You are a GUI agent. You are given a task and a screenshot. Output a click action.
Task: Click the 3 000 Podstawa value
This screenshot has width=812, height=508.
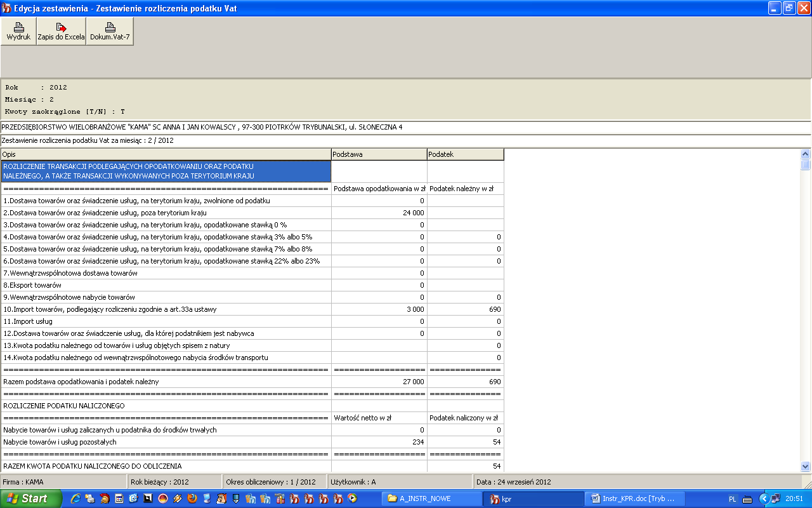tap(379, 309)
